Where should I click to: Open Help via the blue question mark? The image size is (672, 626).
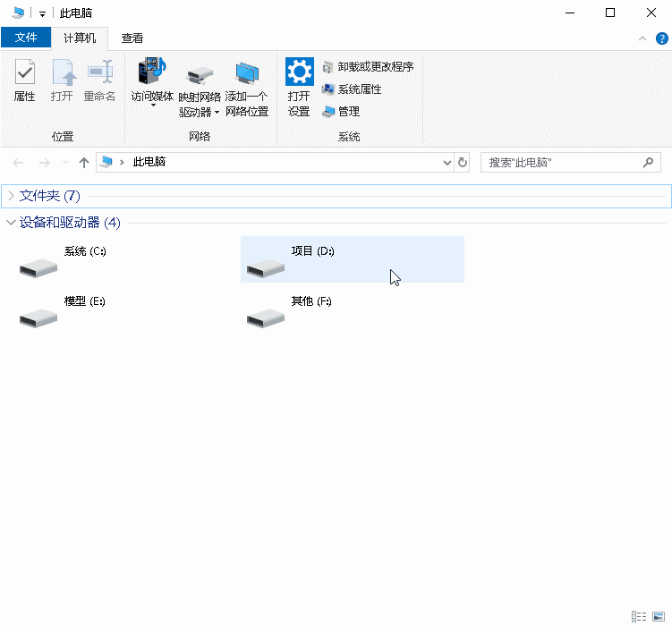coord(662,38)
